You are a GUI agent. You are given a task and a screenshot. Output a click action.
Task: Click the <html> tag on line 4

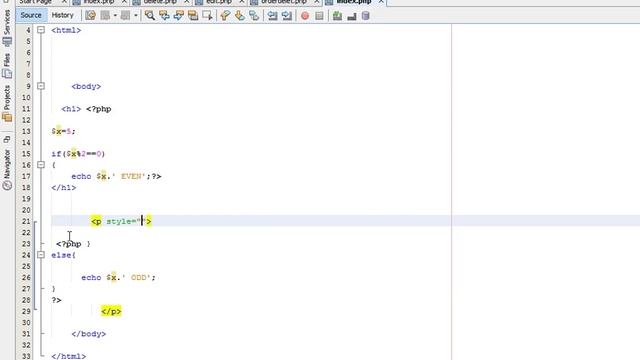click(x=66, y=30)
